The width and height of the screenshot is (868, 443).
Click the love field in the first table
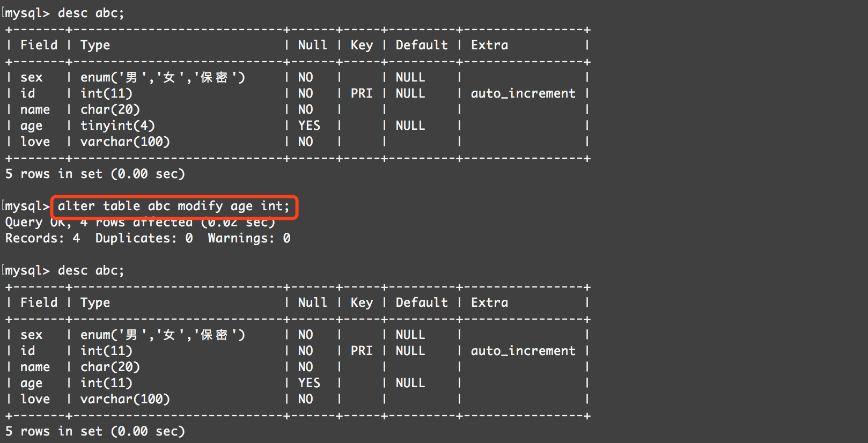point(35,142)
